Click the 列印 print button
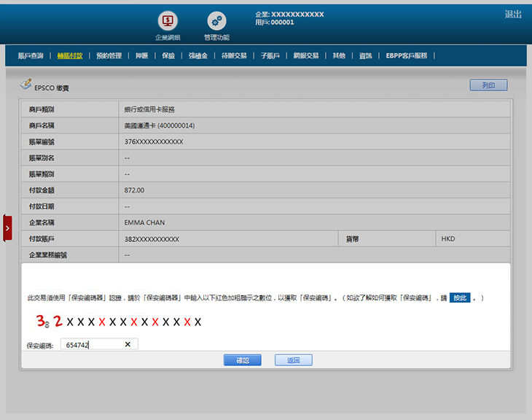This screenshot has height=420, width=532. [x=488, y=85]
